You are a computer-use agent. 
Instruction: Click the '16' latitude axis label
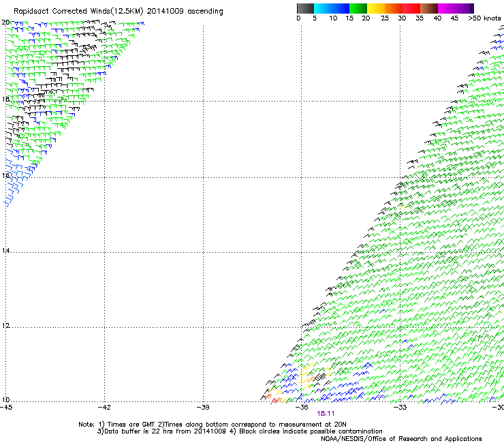click(x=5, y=175)
